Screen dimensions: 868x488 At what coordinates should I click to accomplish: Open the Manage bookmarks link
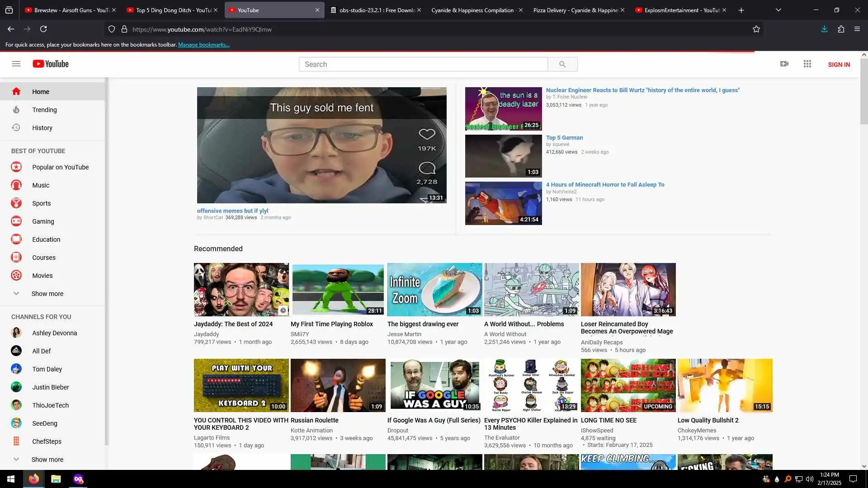(x=204, y=45)
